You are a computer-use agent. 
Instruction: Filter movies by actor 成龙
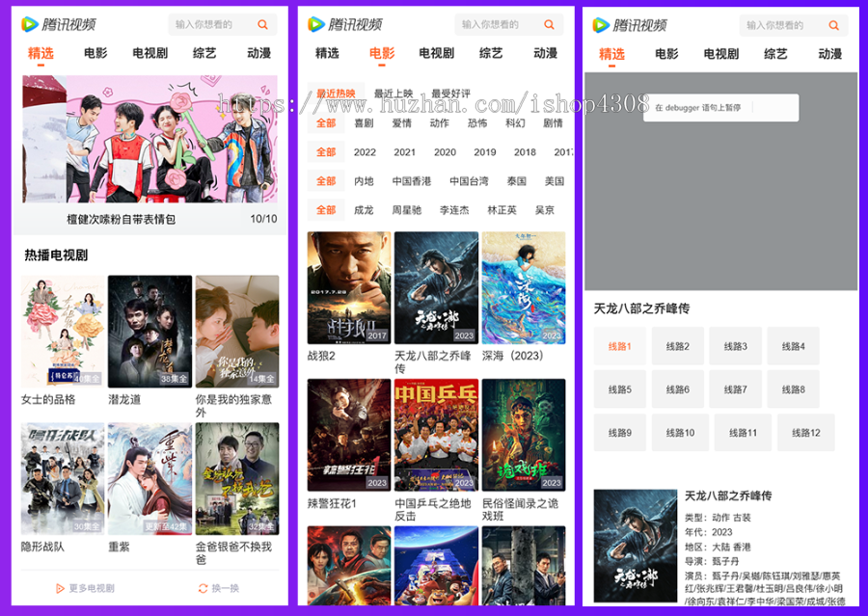(364, 210)
